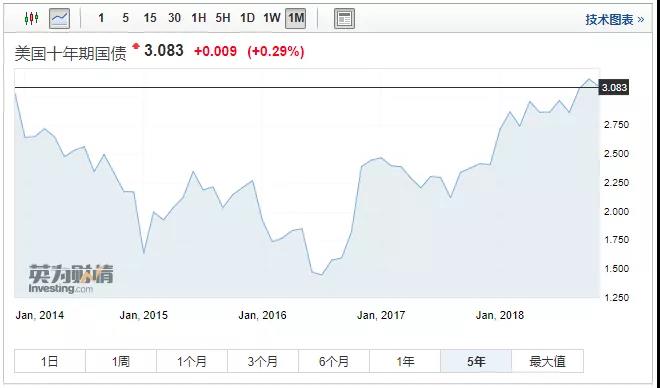Screen dimensions: 660x388
Task: Click the 2.750 y-axis value
Action: (616, 125)
